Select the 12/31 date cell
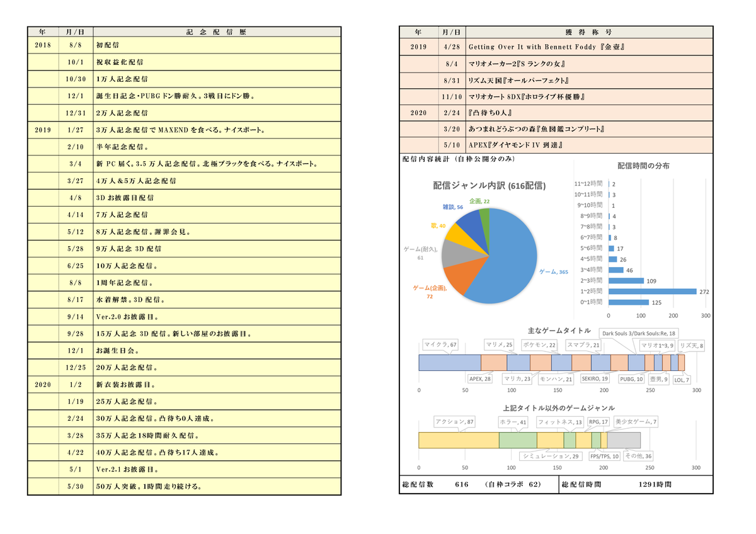Image resolution: width=756 pixels, height=534 pixels. tap(75, 113)
